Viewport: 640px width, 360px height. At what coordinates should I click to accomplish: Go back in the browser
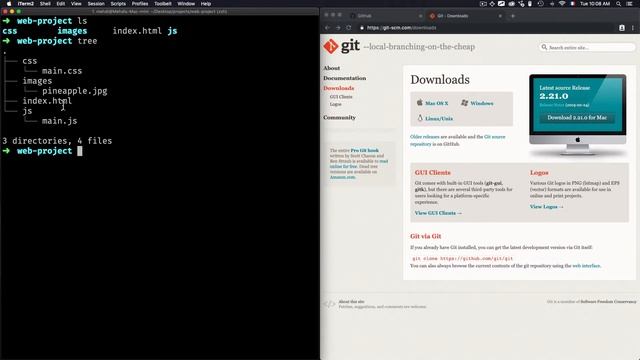pos(327,28)
